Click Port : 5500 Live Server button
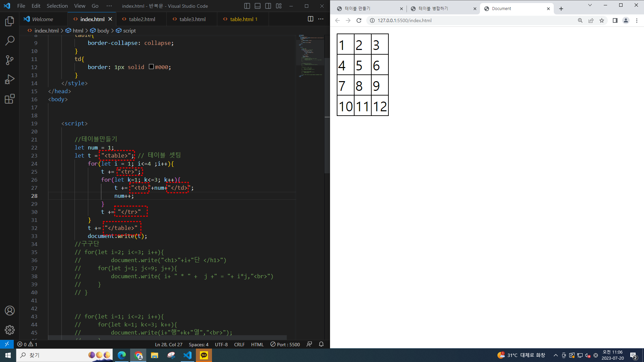Screen dimensions: 644x362 [x=285, y=344]
